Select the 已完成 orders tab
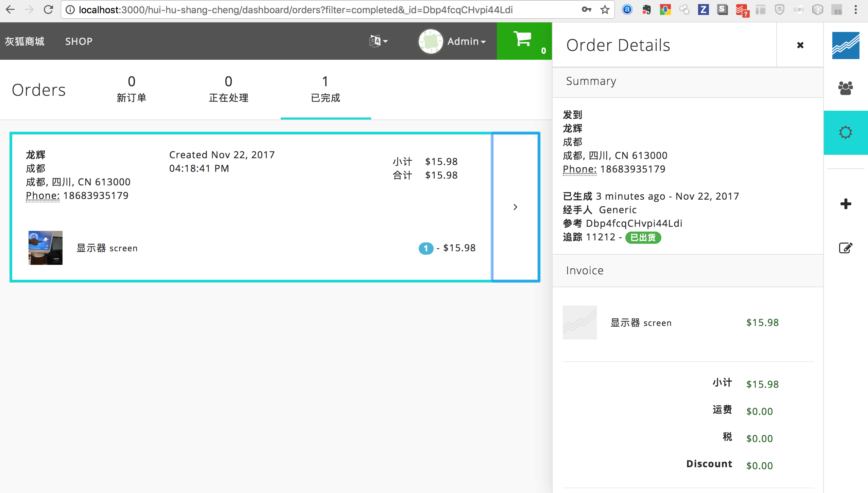 (x=325, y=90)
